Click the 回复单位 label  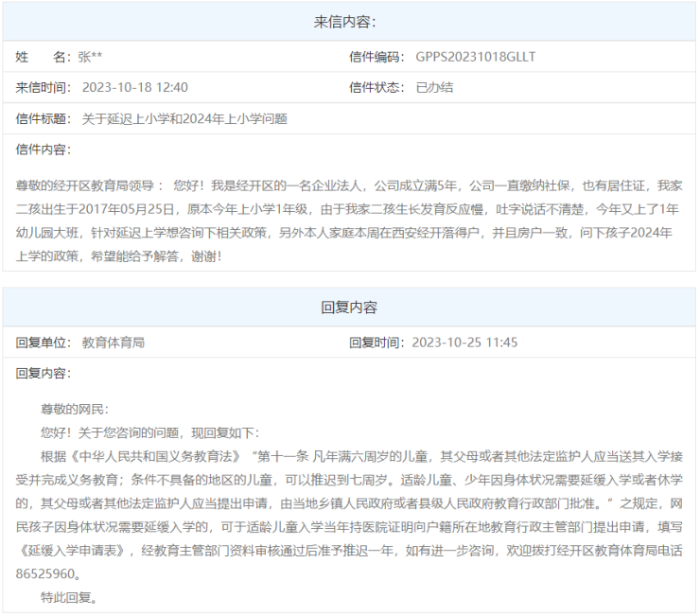(x=43, y=343)
